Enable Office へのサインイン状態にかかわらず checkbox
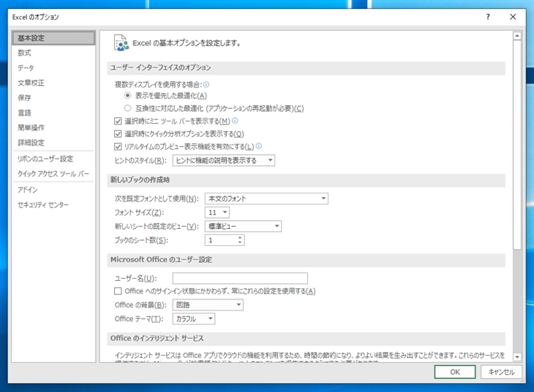The height and width of the screenshot is (392, 534). pos(118,291)
